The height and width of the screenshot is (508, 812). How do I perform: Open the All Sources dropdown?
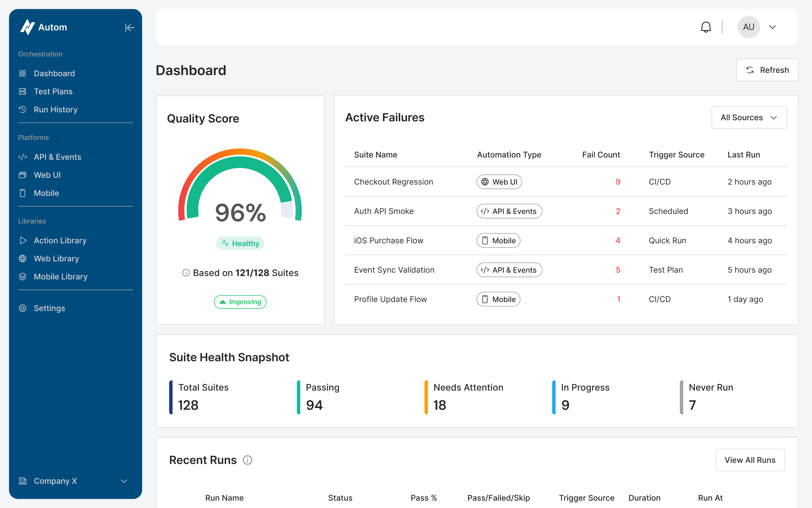(x=749, y=118)
